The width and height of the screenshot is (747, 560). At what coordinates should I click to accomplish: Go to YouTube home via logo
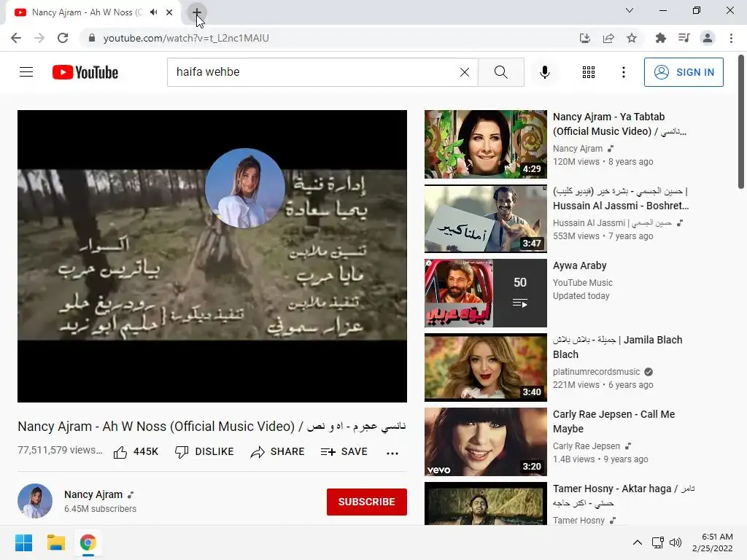point(85,72)
